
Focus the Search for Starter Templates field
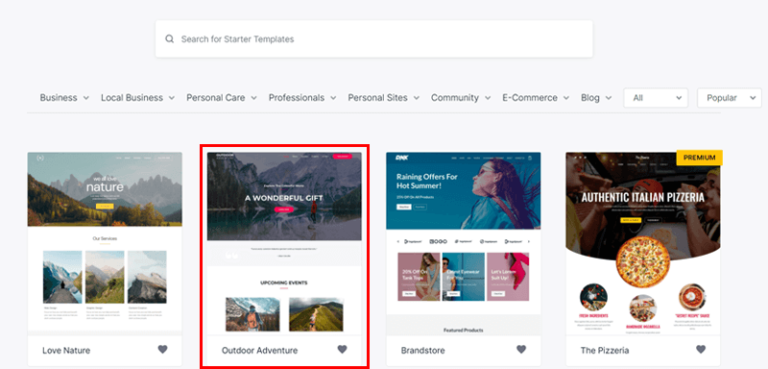click(x=374, y=39)
